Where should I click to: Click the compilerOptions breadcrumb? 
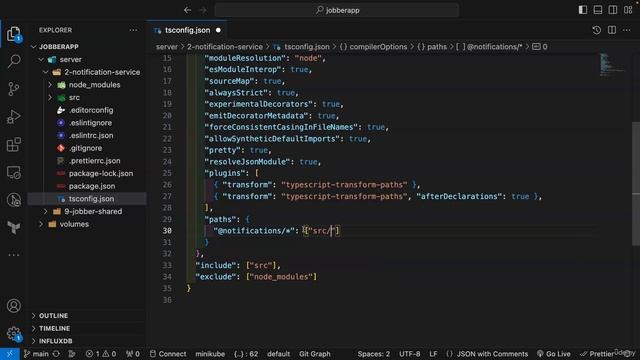click(373, 47)
